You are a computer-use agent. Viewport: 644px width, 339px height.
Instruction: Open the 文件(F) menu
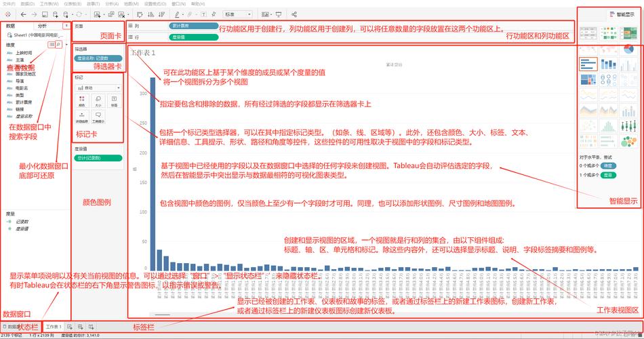[9, 3]
